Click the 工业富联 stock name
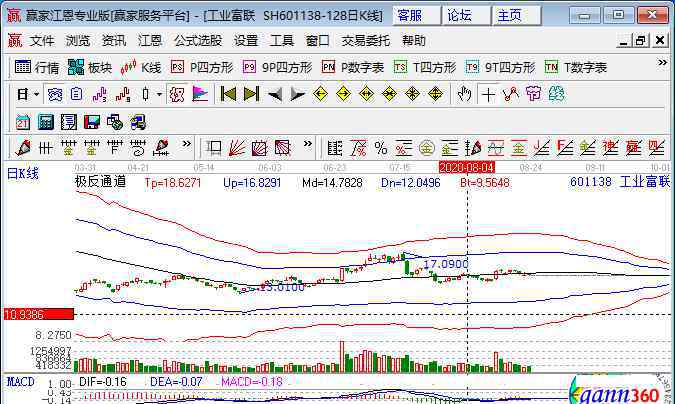This screenshot has height=404, width=675. coord(645,182)
